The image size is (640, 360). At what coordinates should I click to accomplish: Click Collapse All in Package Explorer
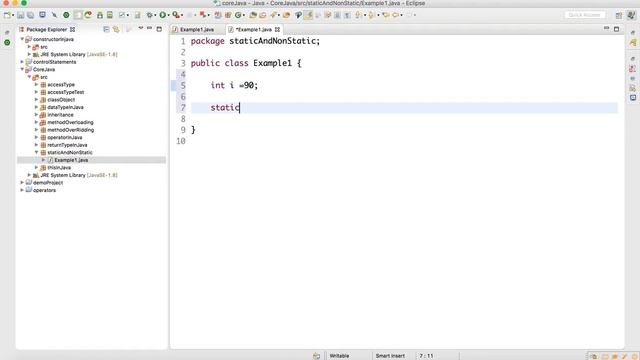(x=106, y=29)
